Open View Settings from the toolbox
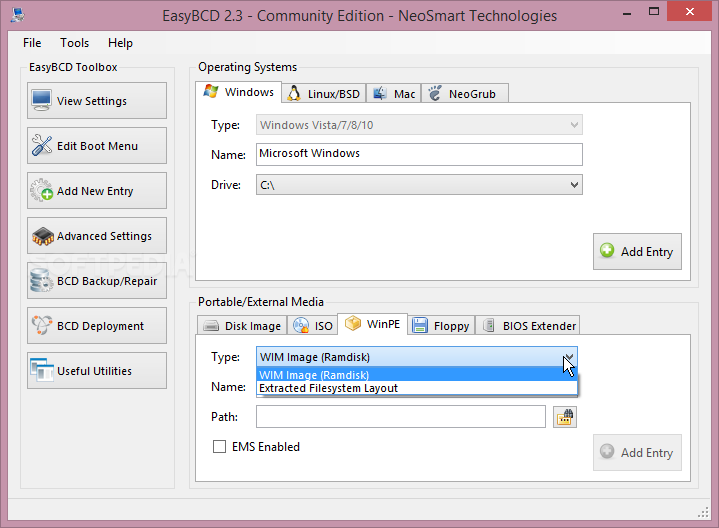Image resolution: width=719 pixels, height=528 pixels. pos(97,100)
